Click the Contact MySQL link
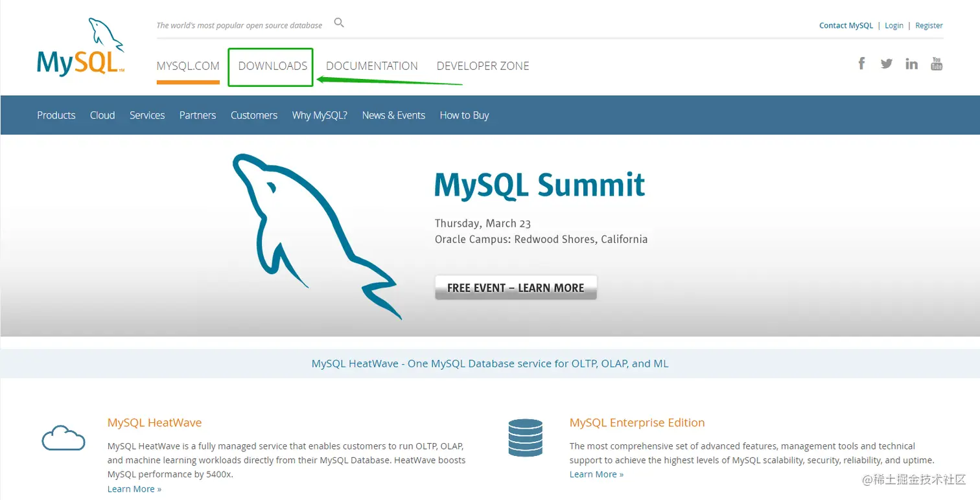 pos(846,25)
